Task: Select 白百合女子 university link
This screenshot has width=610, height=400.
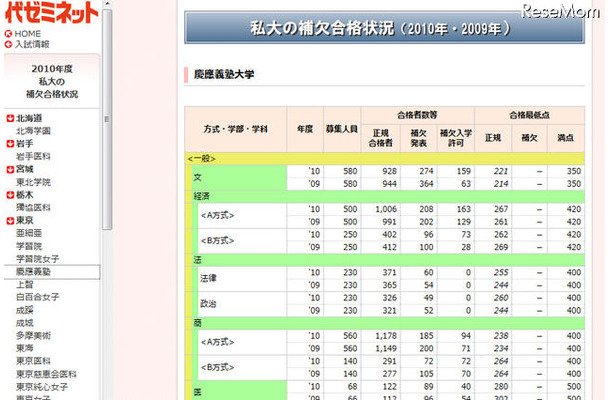Action: 38,297
